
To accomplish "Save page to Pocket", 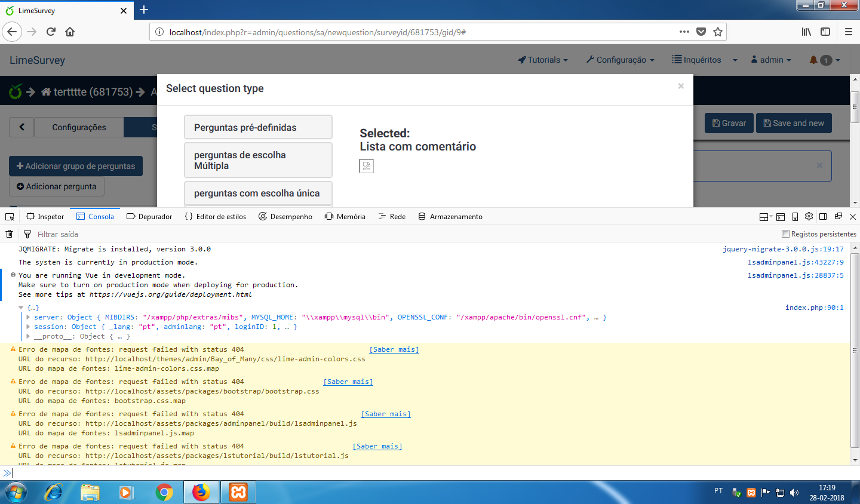I will (x=701, y=32).
